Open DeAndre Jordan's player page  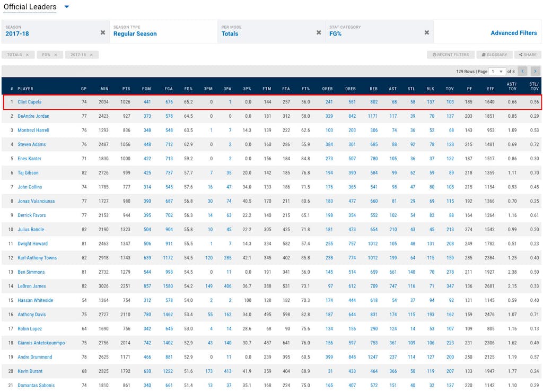click(33, 116)
